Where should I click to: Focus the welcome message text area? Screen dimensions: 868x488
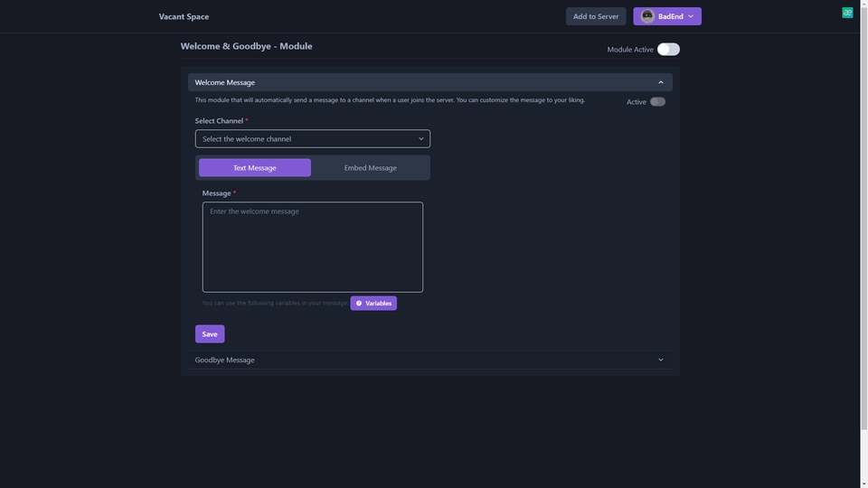(x=312, y=247)
